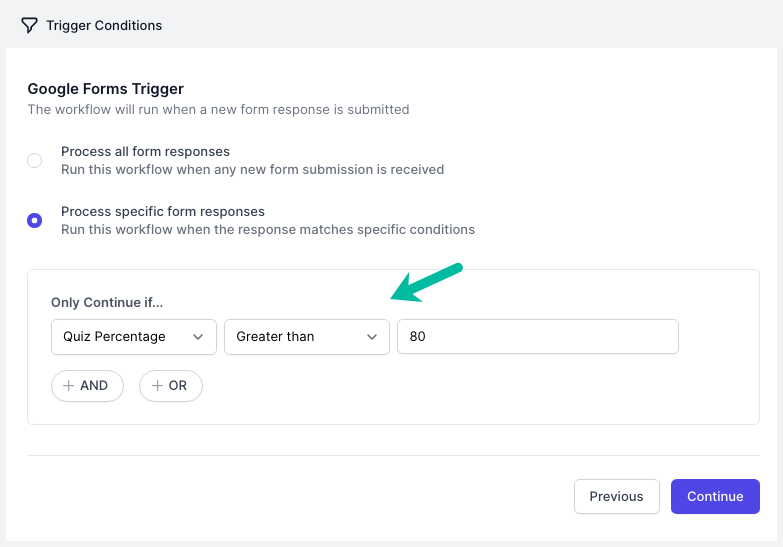Click the text 'Run this workflow when any new form submission is received'
783x547 pixels.
click(252, 170)
